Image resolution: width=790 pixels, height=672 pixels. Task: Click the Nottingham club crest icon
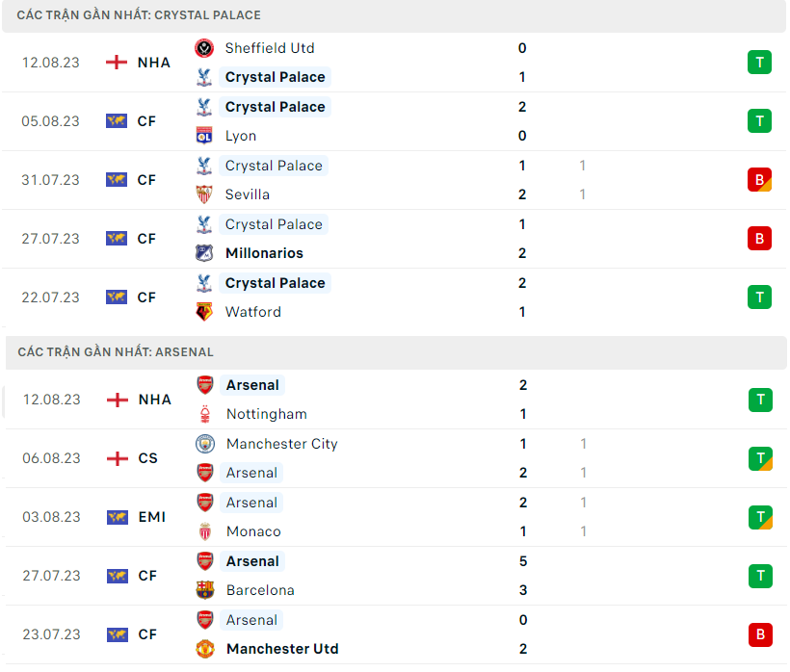pyautogui.click(x=205, y=414)
